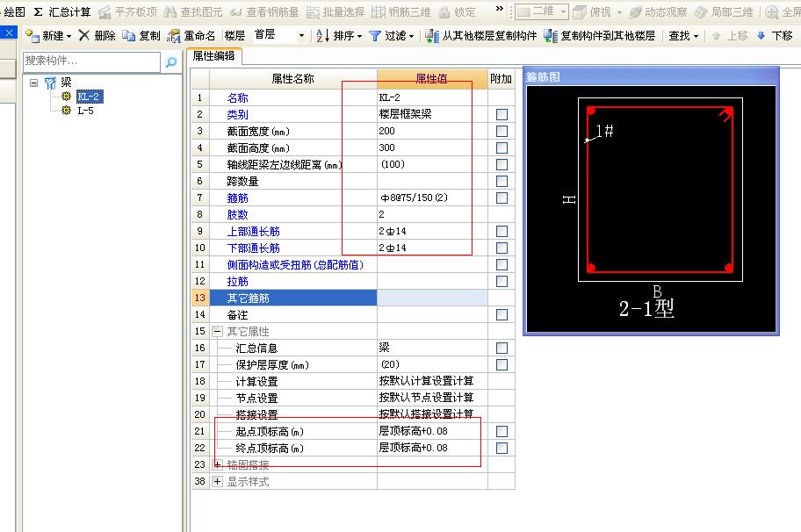This screenshot has height=532, width=801.
Task: Toggle 附加 checkbox for 类别 row
Action: [502, 114]
